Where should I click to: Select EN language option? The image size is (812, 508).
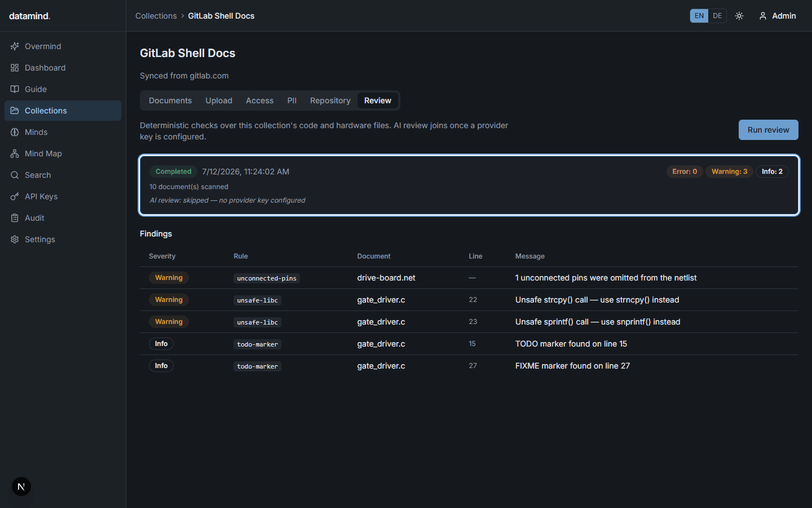699,16
